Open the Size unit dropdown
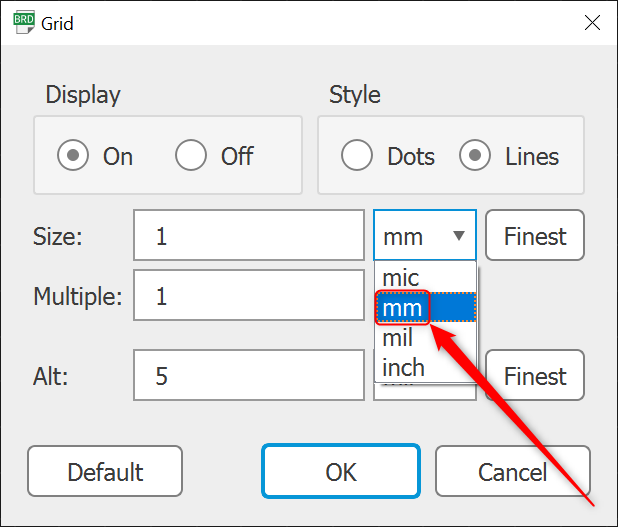Viewport: 618px width, 527px height. [425, 237]
